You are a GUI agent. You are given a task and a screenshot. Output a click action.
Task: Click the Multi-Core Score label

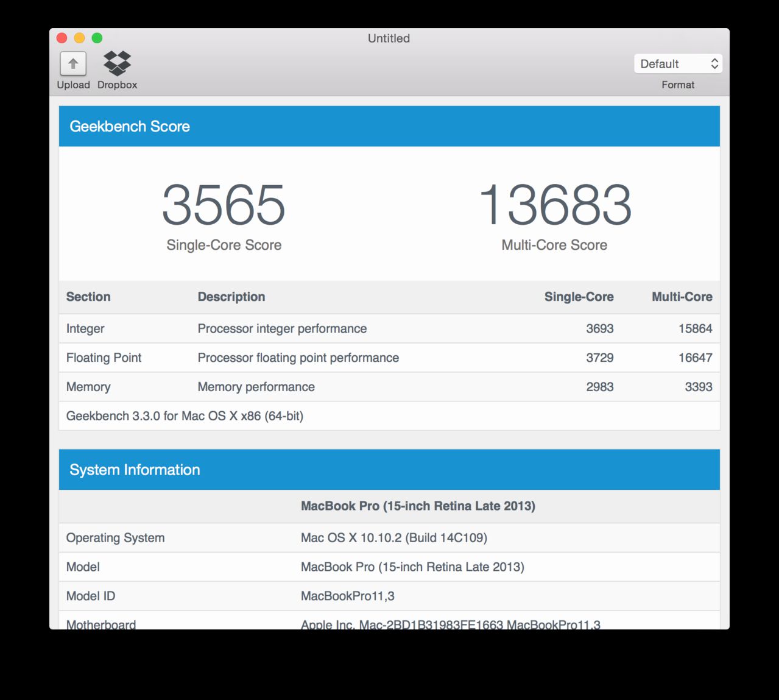[554, 245]
